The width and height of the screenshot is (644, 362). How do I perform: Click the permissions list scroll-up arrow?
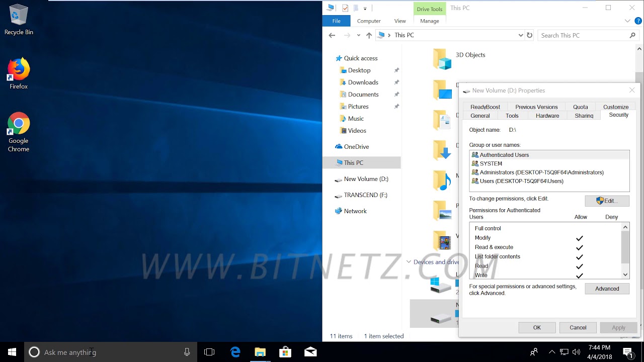625,227
